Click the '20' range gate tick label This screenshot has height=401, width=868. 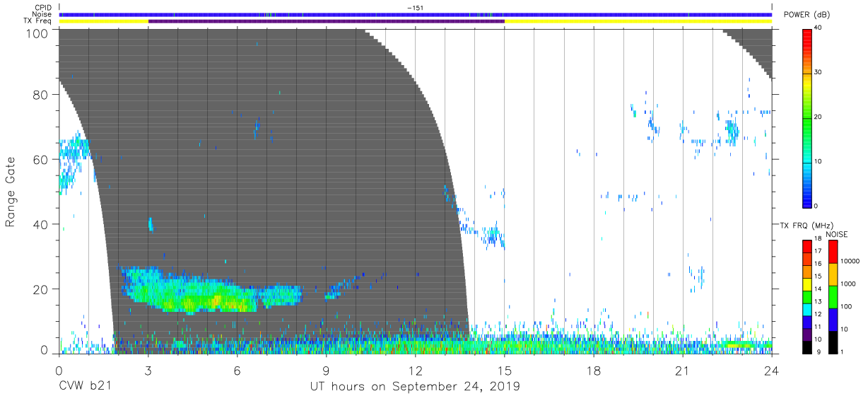tap(40, 289)
